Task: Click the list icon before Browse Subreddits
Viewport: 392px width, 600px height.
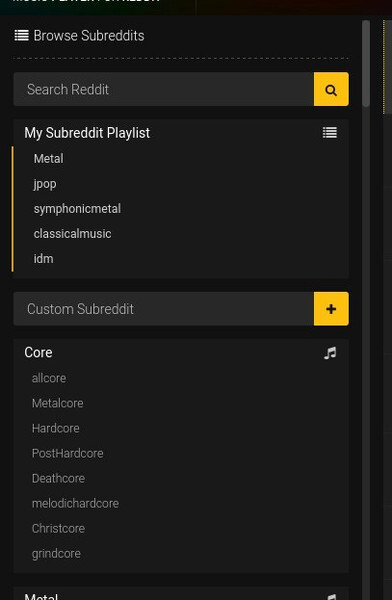Action: pyautogui.click(x=21, y=36)
